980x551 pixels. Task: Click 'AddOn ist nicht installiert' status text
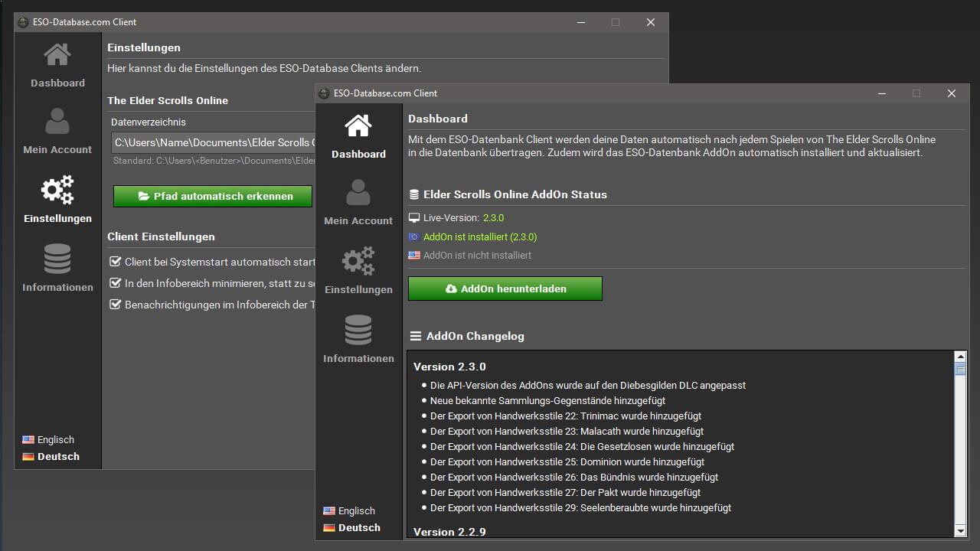point(477,256)
